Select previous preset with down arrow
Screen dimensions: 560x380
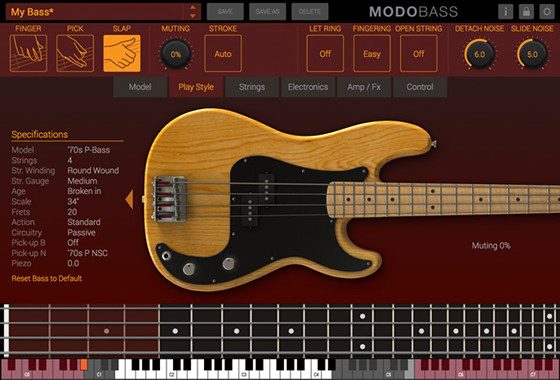pyautogui.click(x=193, y=16)
